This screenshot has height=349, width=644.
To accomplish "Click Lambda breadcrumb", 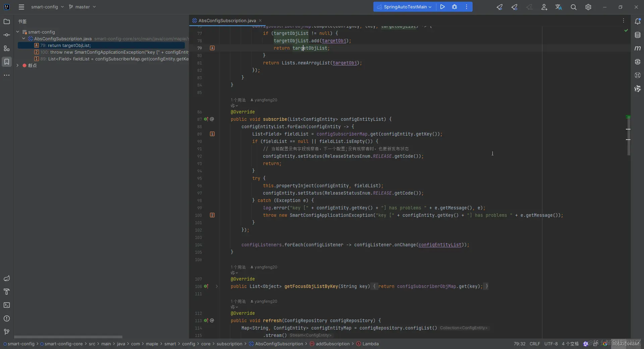I will pyautogui.click(x=367, y=344).
